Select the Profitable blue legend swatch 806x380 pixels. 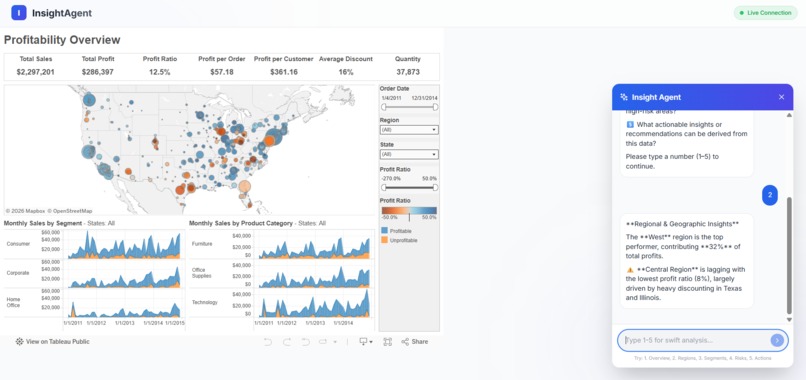(x=384, y=231)
